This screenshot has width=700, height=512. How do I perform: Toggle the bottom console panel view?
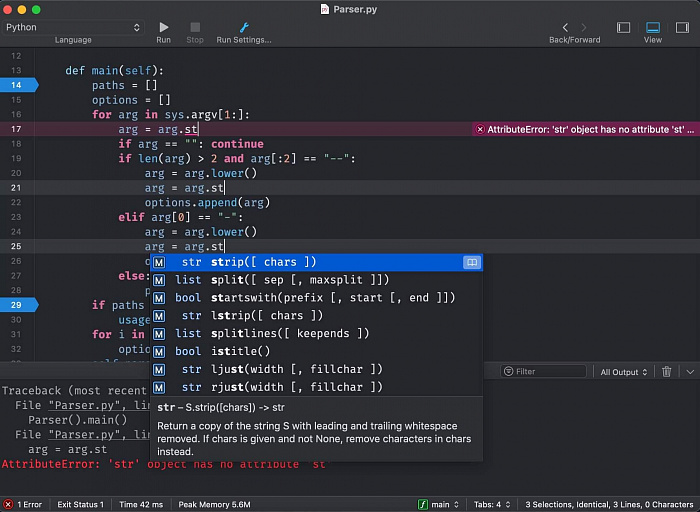pyautogui.click(x=653, y=27)
